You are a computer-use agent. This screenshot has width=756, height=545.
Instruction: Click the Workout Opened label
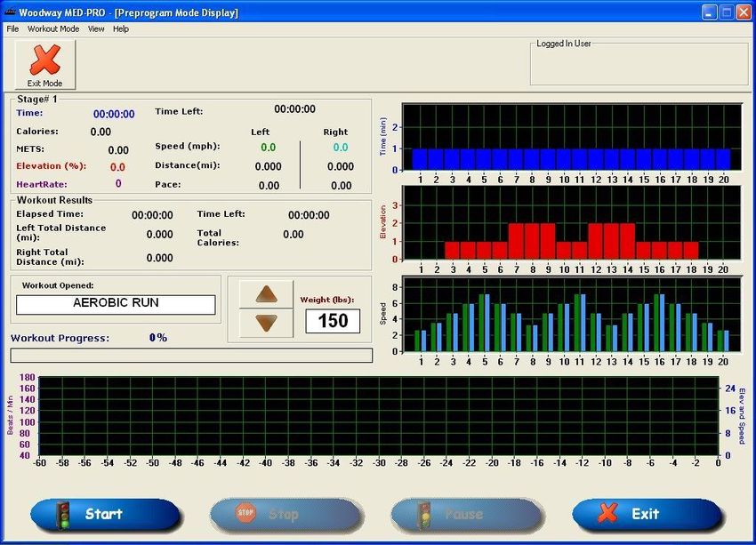[58, 285]
